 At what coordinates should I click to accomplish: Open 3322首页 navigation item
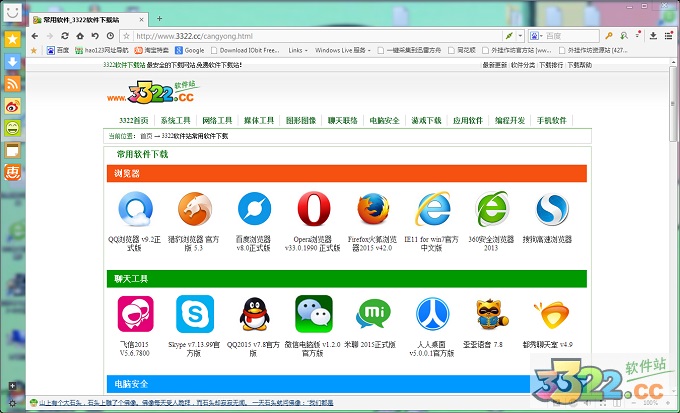pyautogui.click(x=134, y=121)
